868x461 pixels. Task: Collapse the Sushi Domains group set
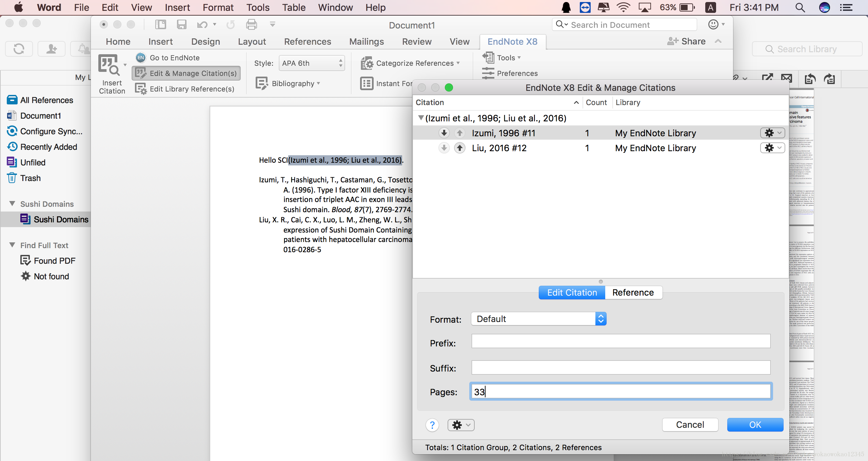(x=12, y=204)
